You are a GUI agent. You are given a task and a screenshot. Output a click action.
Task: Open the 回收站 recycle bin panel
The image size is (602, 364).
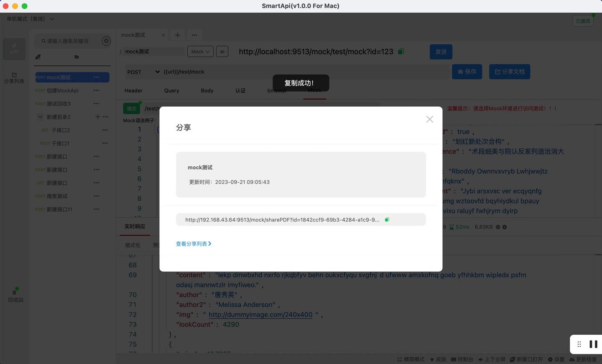point(16,297)
